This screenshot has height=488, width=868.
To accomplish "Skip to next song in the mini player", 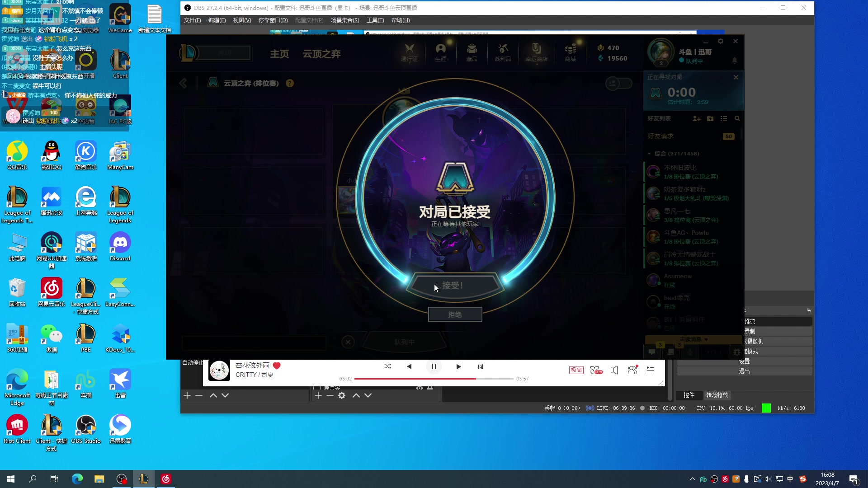I will coord(458,366).
